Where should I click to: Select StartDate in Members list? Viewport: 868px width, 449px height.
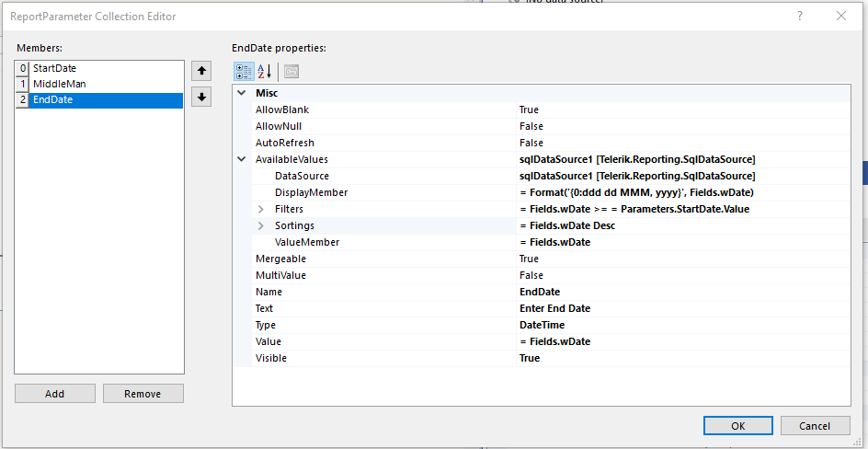pos(54,68)
